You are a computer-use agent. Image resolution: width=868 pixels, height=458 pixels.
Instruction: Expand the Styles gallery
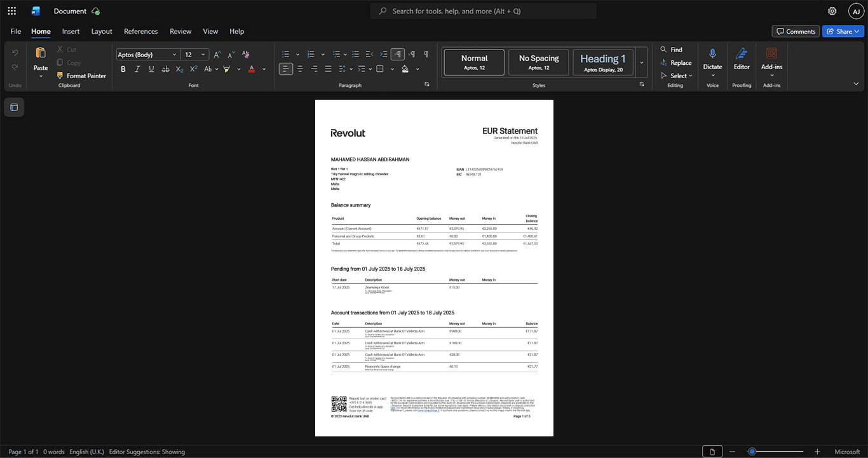(642, 62)
